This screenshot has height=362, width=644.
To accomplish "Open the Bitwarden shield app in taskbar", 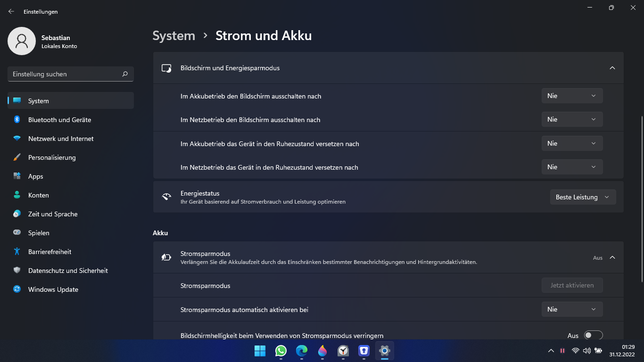I will click(x=364, y=351).
